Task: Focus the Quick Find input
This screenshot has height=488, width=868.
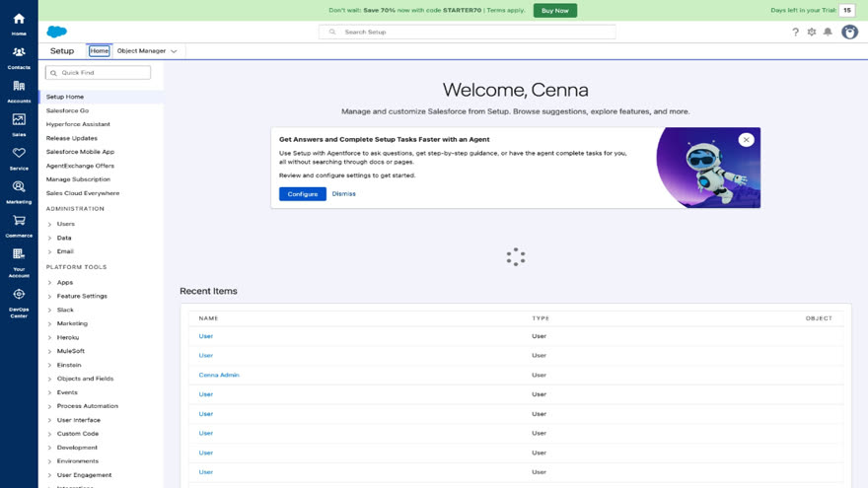Action: click(98, 73)
